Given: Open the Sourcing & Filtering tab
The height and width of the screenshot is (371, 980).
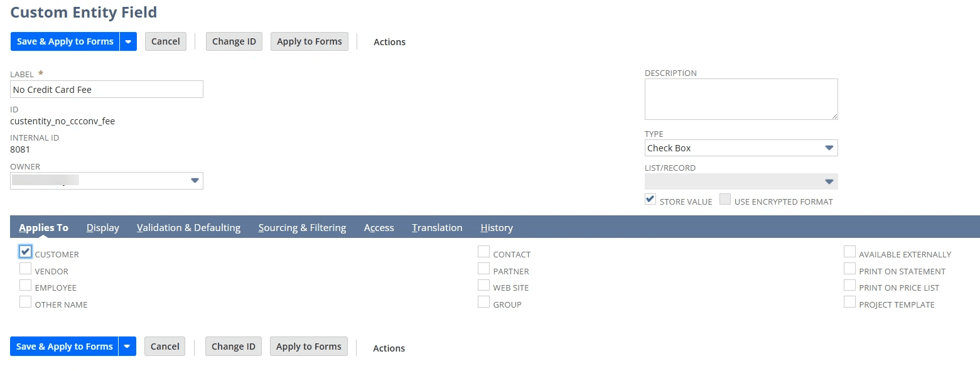Looking at the screenshot, I should 302,227.
